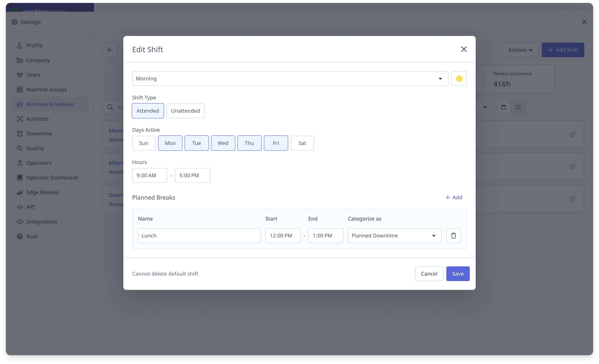Click the Integrations puzzle icon

19,221
